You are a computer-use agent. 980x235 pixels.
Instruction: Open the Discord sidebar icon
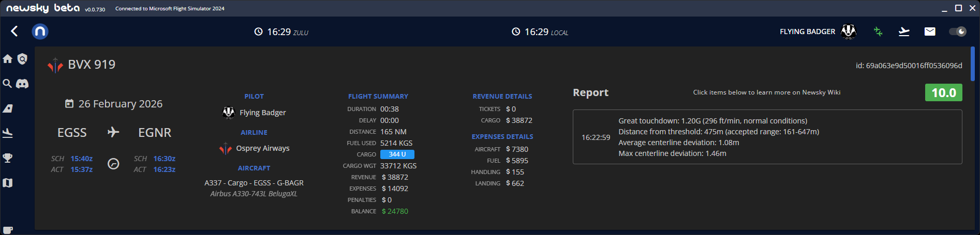click(22, 84)
